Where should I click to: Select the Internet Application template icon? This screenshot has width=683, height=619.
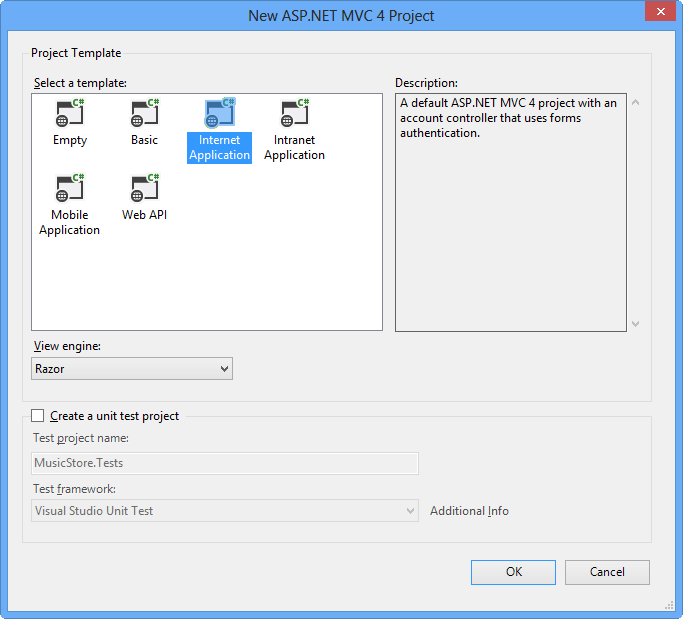pos(220,113)
